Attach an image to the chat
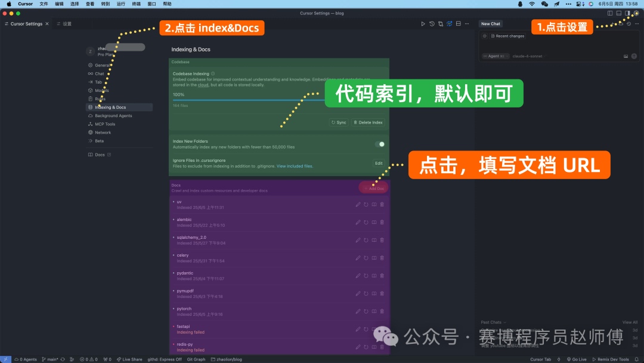 coord(626,56)
